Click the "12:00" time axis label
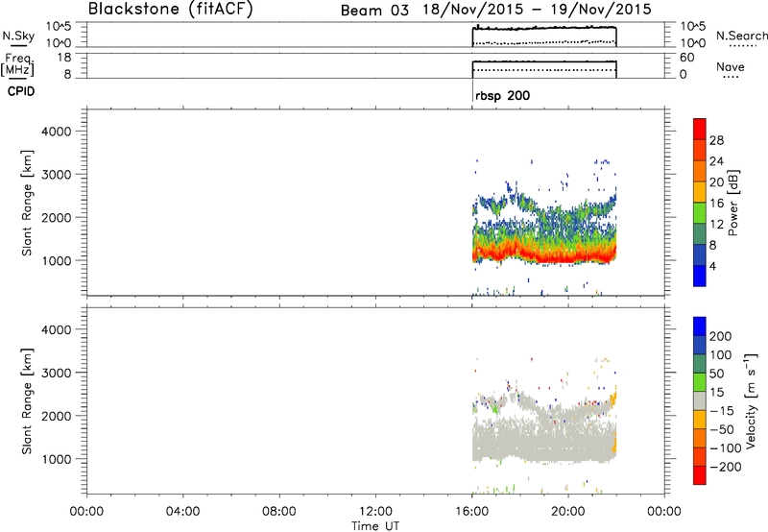Screen dimensions: 768x532 coord(375,512)
